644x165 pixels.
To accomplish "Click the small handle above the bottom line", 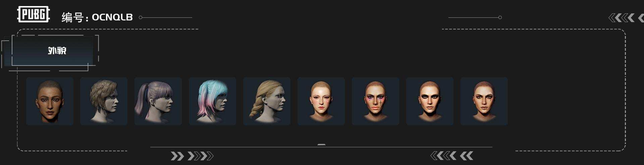I will 321,145.
